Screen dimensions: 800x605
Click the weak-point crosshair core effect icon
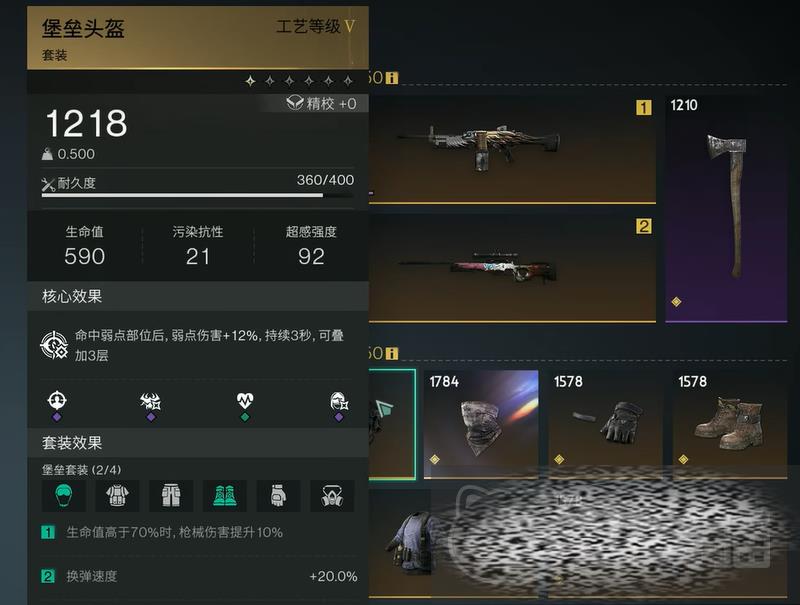55,345
